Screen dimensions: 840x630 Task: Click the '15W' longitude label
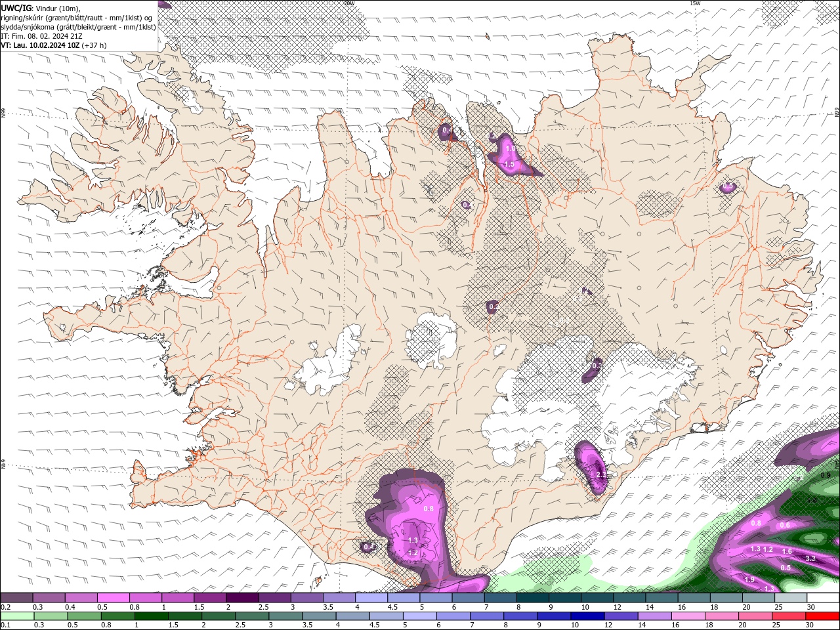point(695,3)
